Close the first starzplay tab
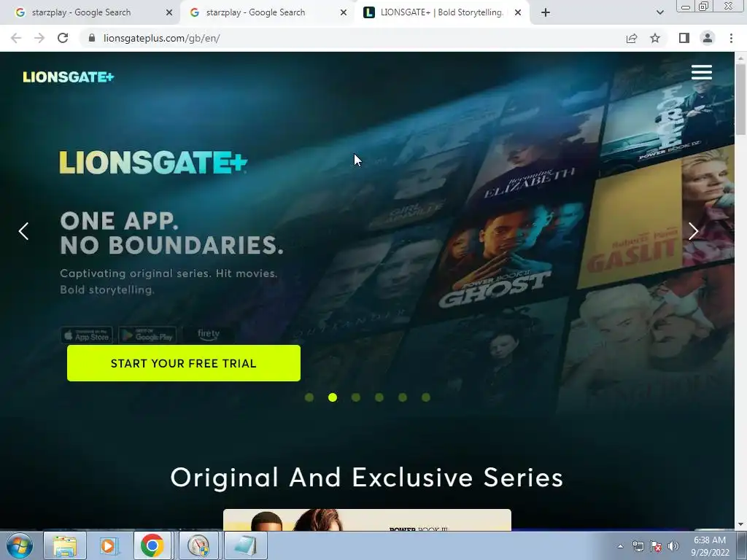 pos(169,12)
